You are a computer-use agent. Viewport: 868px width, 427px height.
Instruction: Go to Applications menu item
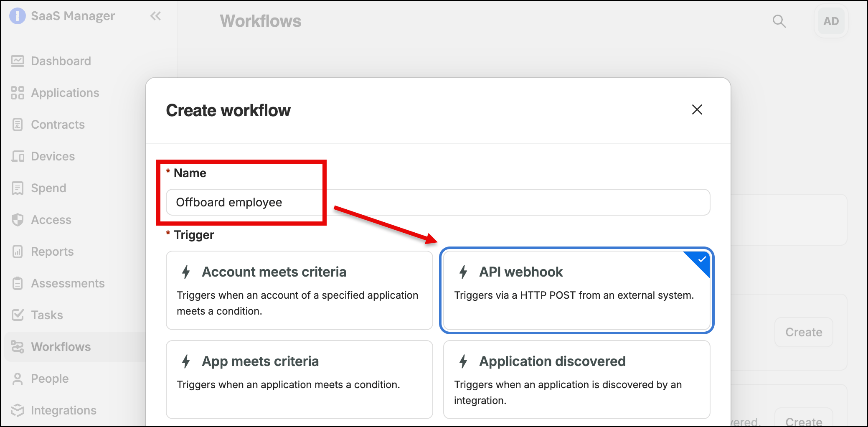click(x=65, y=93)
